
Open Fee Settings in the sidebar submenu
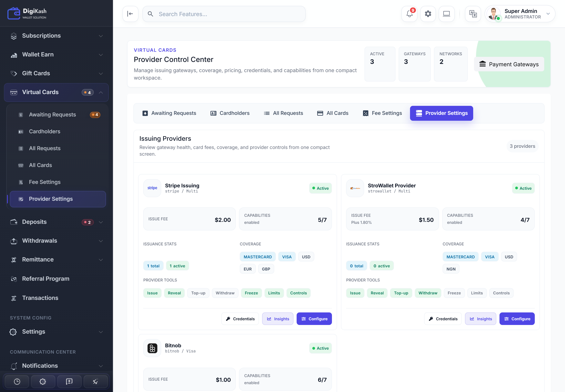58,182
